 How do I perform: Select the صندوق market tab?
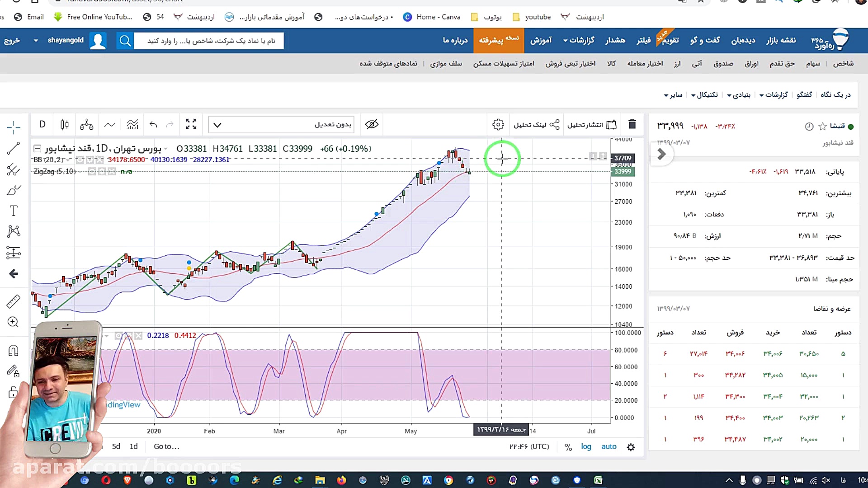pos(723,64)
